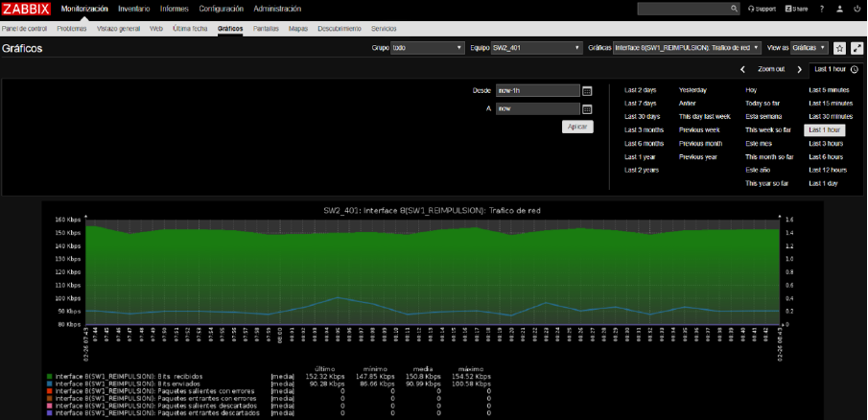Screen dimensions: 868x420
Task: Select Previous month range
Action: (x=701, y=143)
